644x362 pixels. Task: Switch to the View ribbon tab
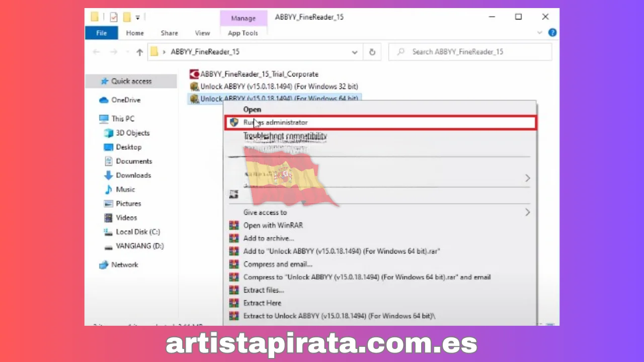[x=202, y=33]
